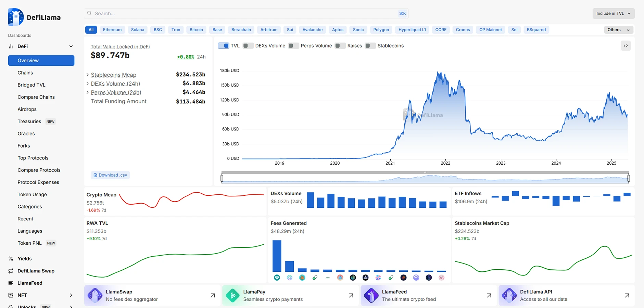Select the Berachain chain tab

click(x=241, y=30)
